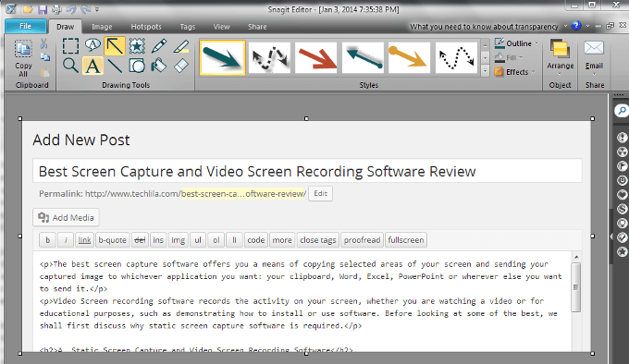The image size is (629, 364).
Task: Redo with the quick access redo arrow
Action: pos(85,9)
